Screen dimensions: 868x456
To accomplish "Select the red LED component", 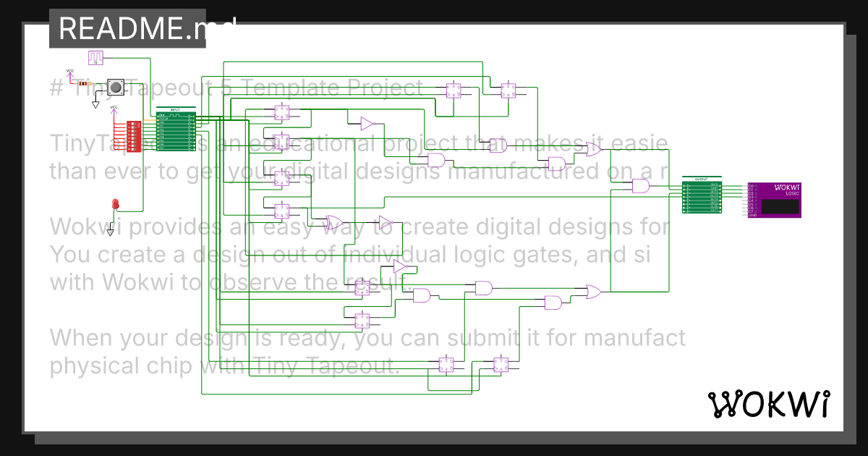I will tap(115, 203).
